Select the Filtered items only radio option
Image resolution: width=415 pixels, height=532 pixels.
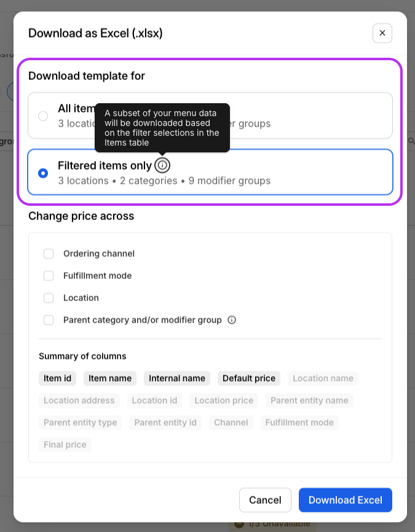point(43,173)
